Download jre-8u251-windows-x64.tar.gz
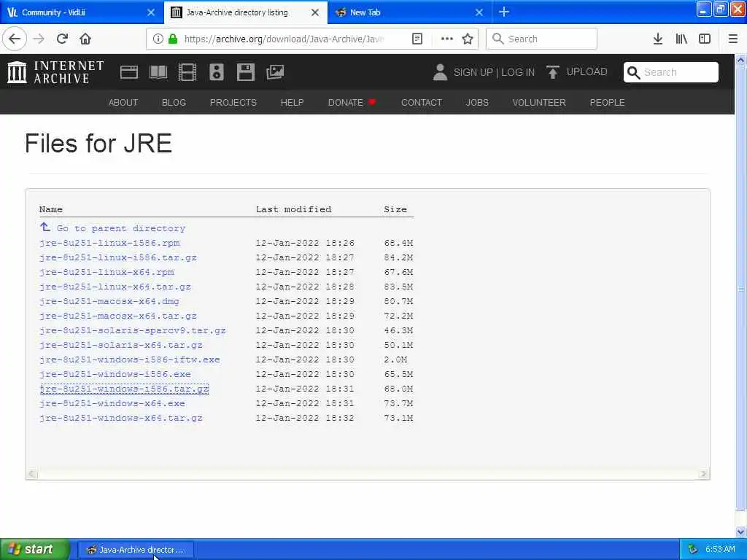 (x=121, y=418)
